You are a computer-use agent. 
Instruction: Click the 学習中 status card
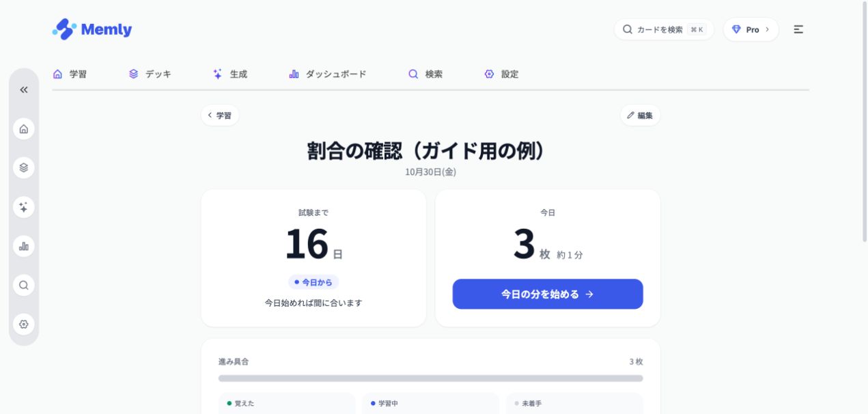coord(431,403)
